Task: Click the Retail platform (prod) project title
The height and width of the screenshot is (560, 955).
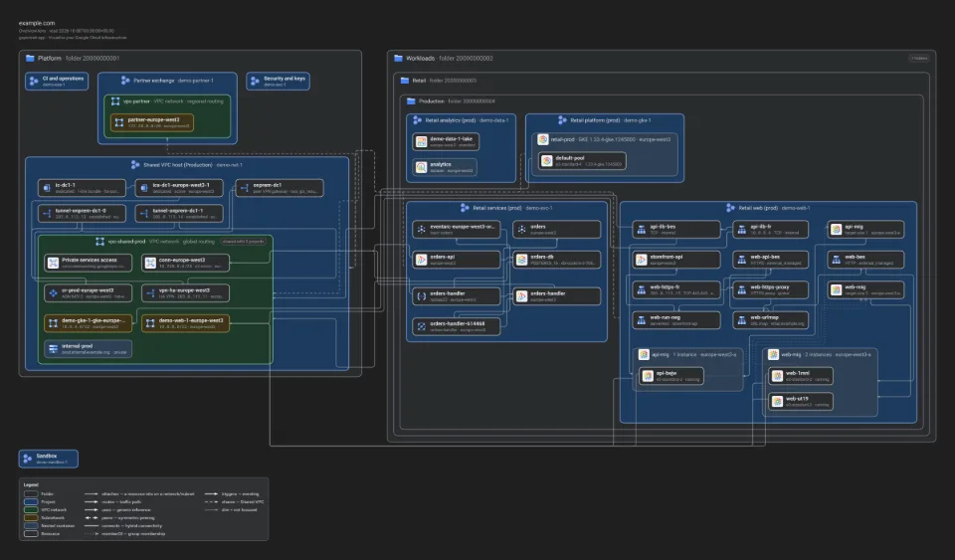Action: [610, 120]
